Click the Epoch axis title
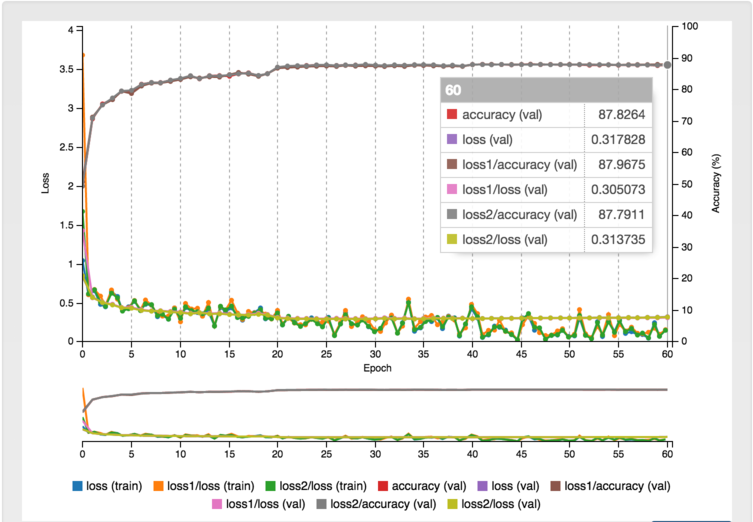Image resolution: width=753 pixels, height=522 pixels. [377, 368]
